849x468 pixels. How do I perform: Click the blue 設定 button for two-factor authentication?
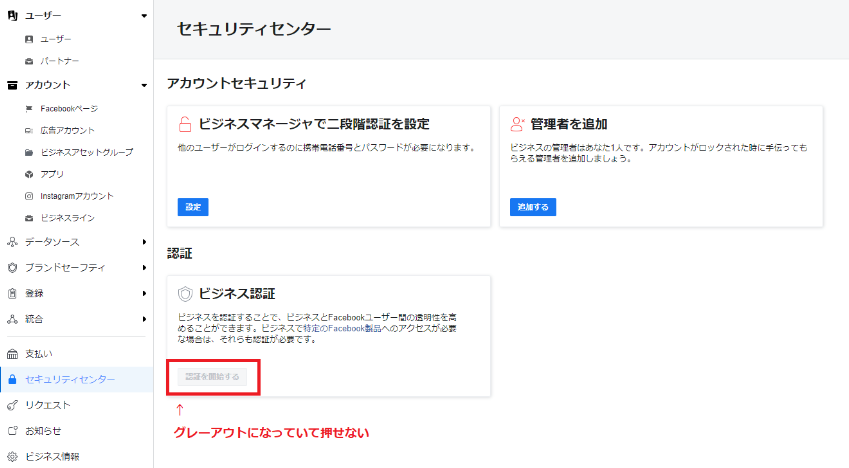193,207
